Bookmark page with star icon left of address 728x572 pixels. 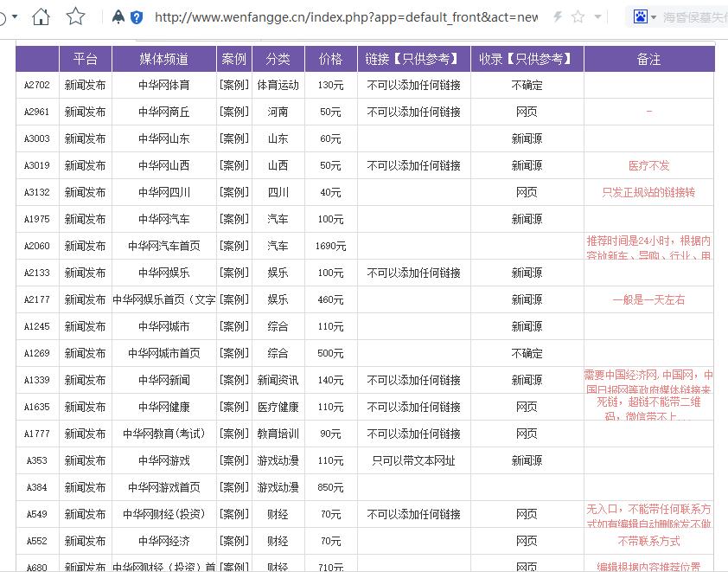(x=75, y=17)
